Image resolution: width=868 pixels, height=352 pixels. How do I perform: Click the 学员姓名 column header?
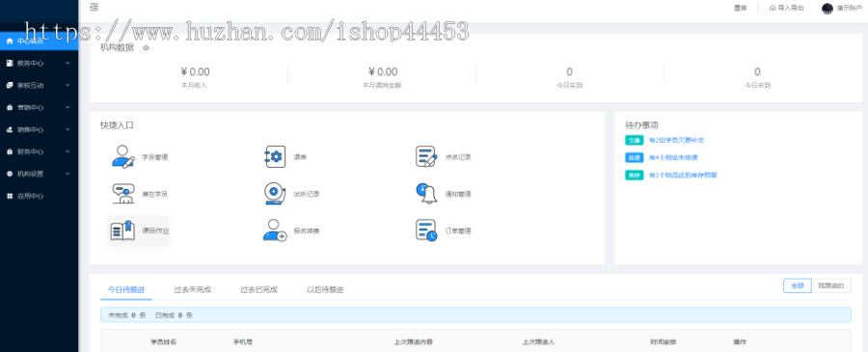coord(163,342)
